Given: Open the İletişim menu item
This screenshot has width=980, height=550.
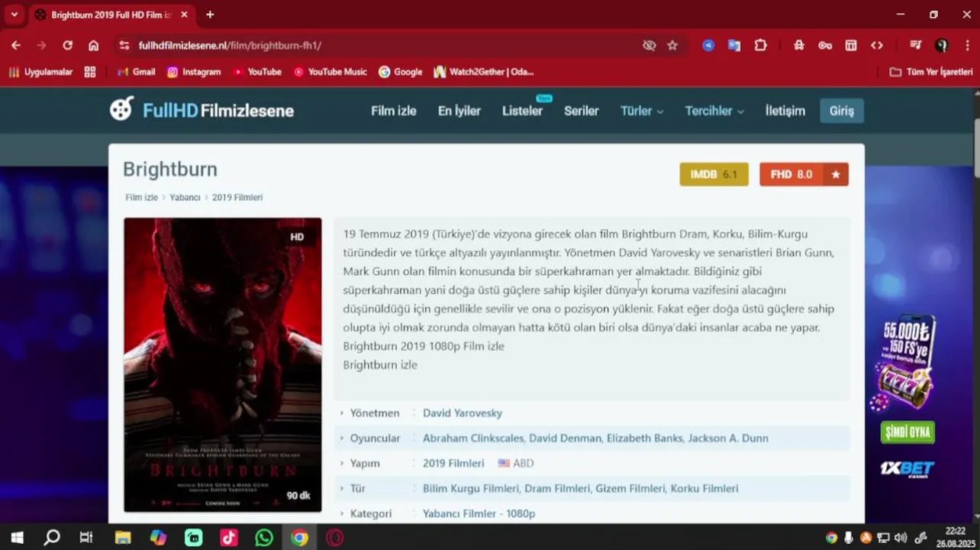Looking at the screenshot, I should pos(785,111).
